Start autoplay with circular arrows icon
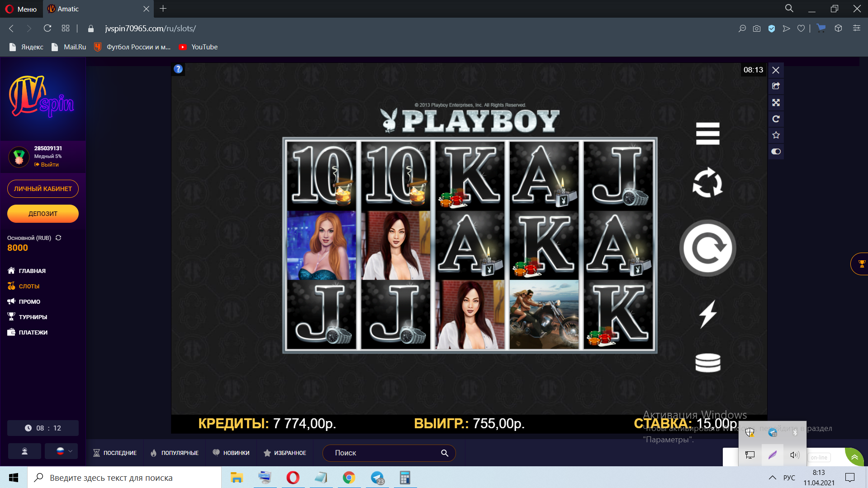The width and height of the screenshot is (868, 488). 707,183
